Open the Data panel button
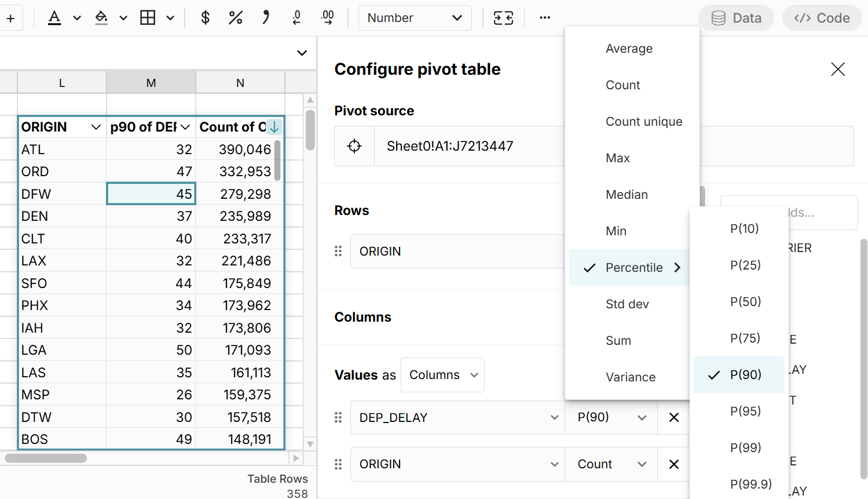This screenshot has width=868, height=499. click(x=736, y=18)
